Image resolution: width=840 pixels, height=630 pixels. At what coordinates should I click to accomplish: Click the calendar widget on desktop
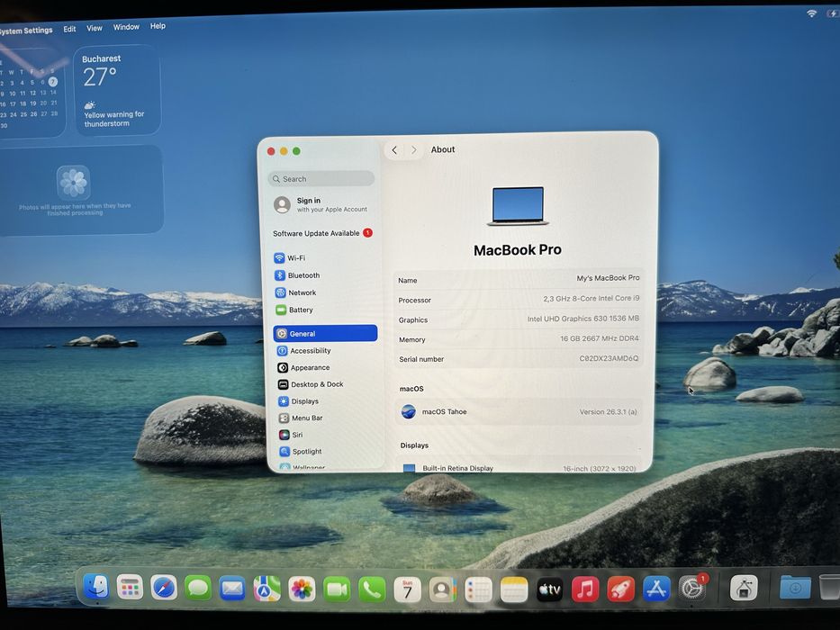point(32,92)
